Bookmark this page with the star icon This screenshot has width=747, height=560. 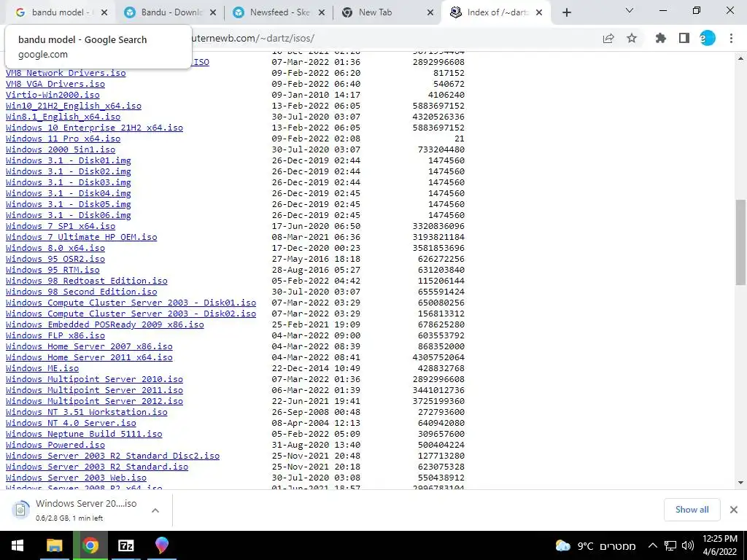point(632,39)
